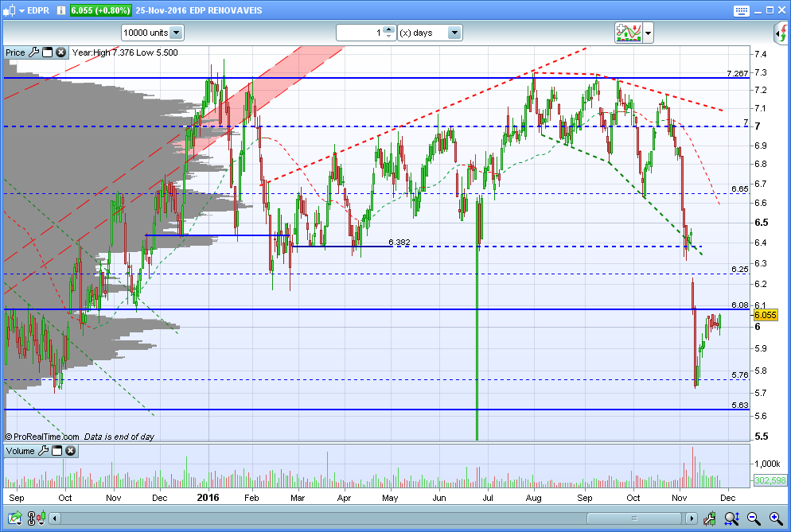The height and width of the screenshot is (532, 791).
Task: Open the linked candlestick chart style icon
Action: 37,518
